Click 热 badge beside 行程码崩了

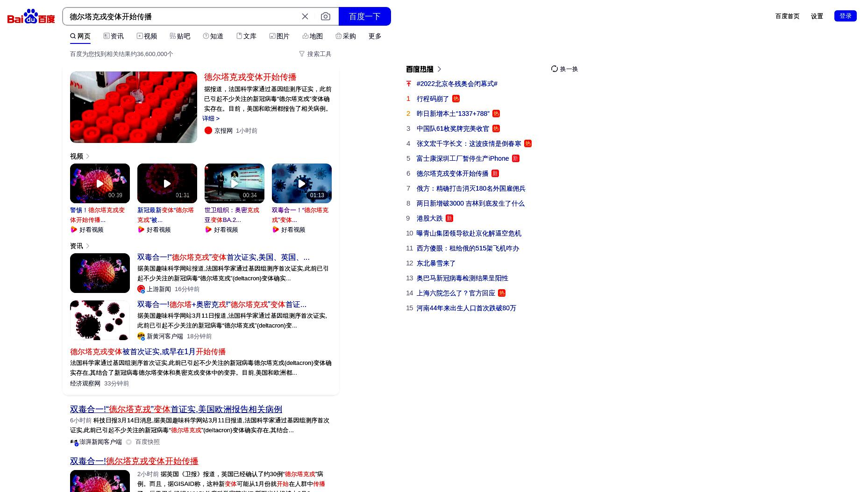click(456, 99)
